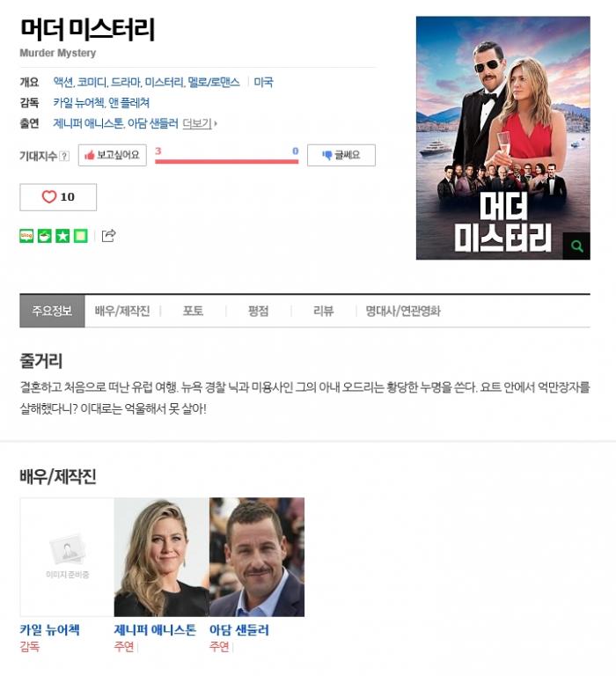
Task: Toggle the heart like button showing 10
Action: pos(58,197)
